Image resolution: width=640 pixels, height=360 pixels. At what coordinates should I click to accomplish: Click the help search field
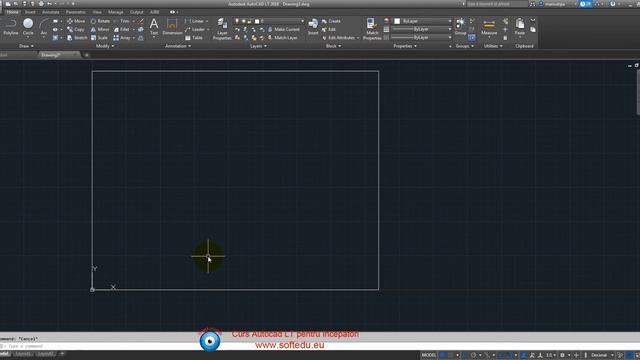[x=497, y=4]
